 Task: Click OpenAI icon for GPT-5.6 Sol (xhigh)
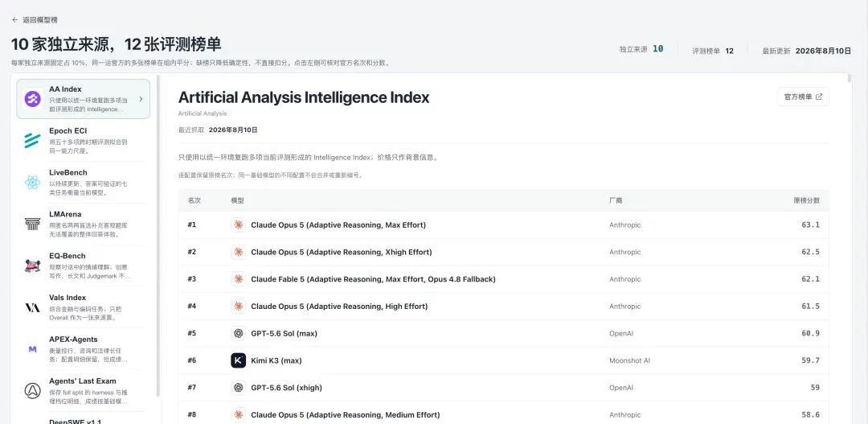tap(238, 388)
